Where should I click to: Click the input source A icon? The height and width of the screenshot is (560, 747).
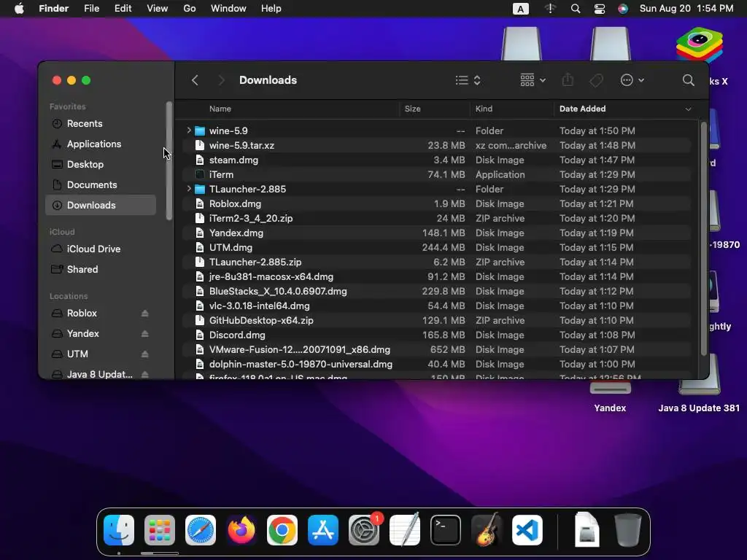point(520,9)
